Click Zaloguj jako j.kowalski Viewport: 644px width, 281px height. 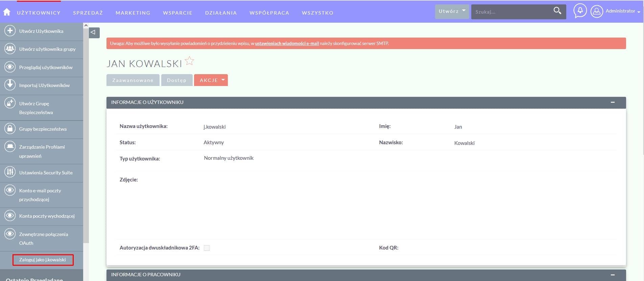click(43, 260)
